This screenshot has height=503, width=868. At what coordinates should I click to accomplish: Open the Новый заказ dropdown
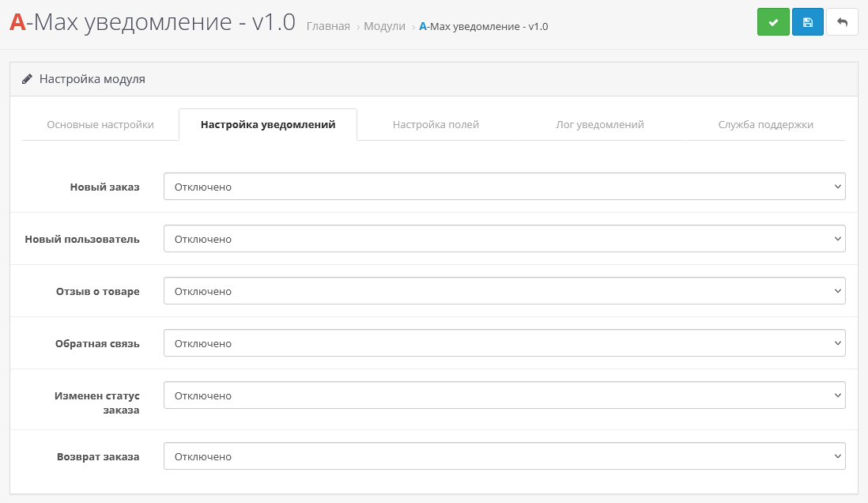504,187
